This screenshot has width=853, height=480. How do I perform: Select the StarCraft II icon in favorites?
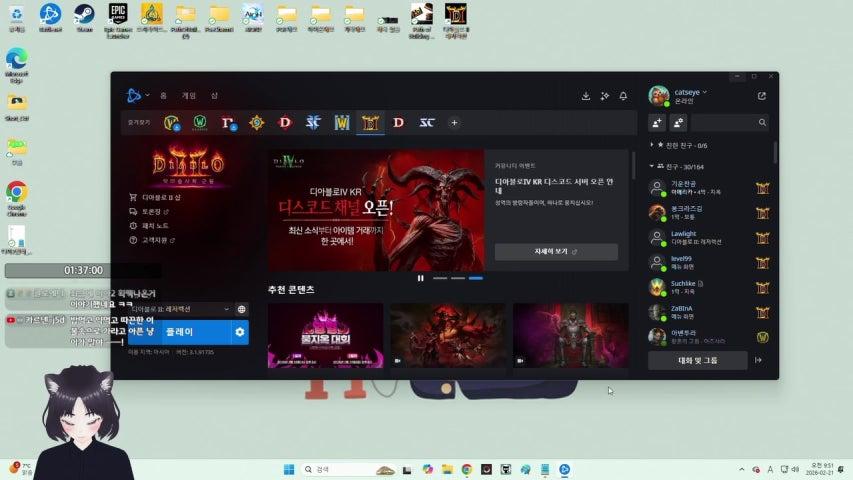point(313,123)
